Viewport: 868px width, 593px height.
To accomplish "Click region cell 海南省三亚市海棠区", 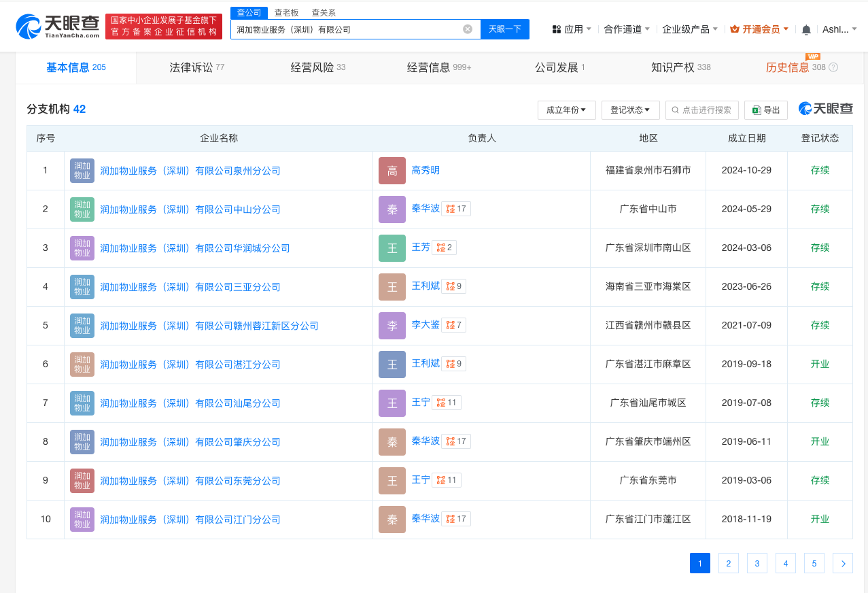I will point(648,287).
